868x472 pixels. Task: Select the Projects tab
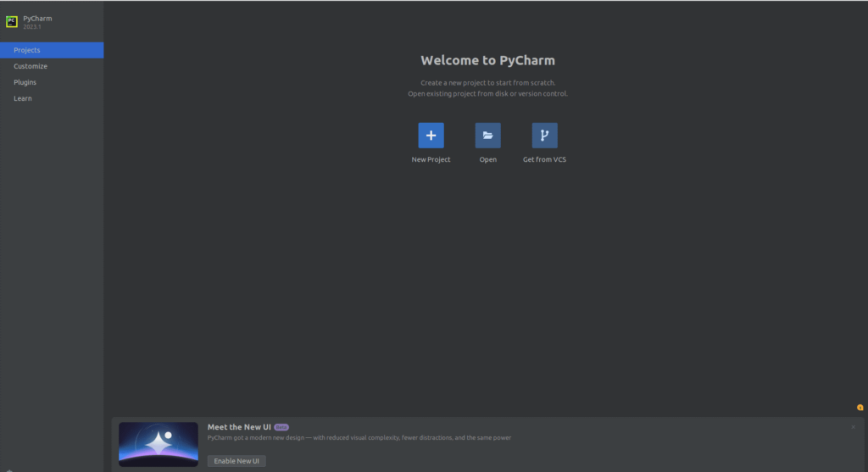[x=52, y=50]
